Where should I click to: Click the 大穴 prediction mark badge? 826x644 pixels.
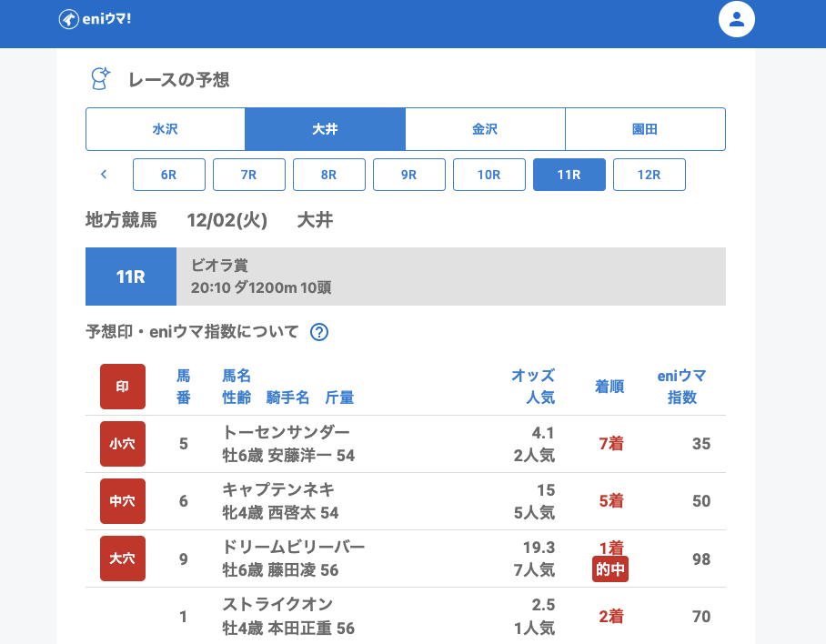tap(123, 558)
